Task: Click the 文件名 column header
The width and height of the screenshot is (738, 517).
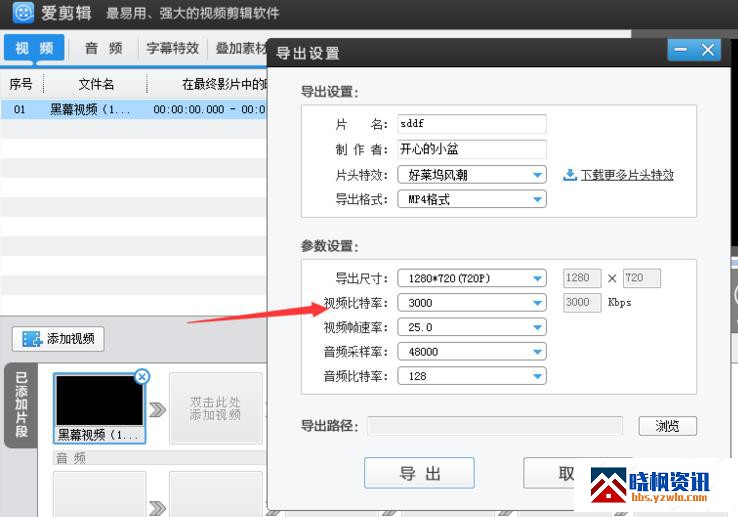Action: (x=96, y=84)
